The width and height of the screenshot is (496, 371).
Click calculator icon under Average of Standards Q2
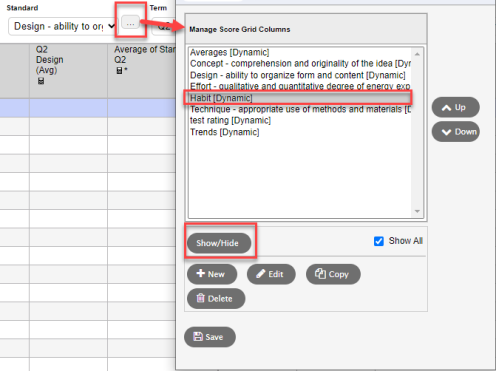120,71
